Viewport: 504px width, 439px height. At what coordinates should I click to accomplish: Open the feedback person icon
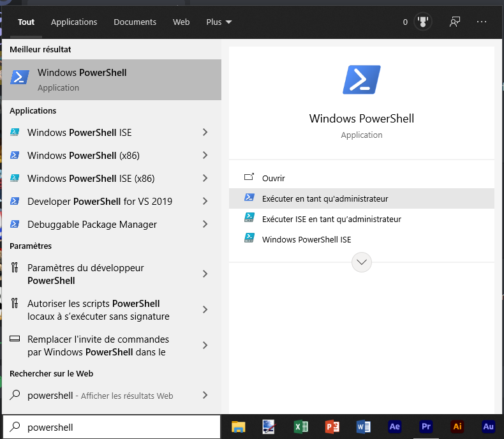455,22
